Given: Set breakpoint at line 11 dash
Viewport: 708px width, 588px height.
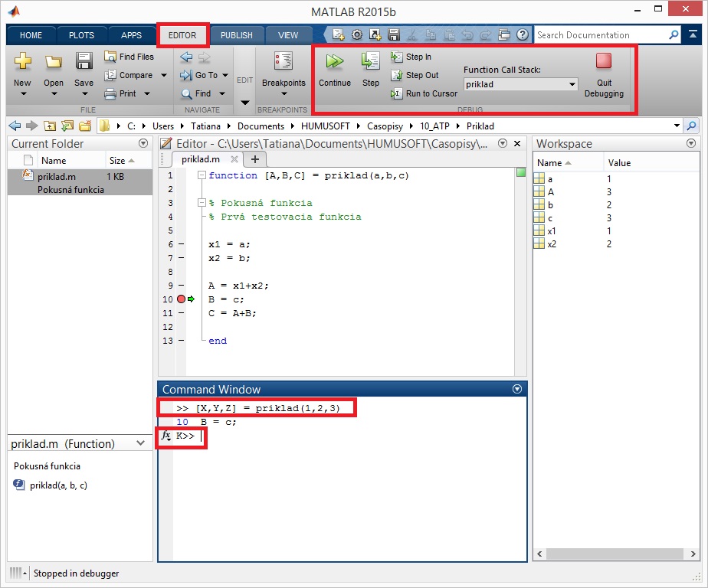Looking at the screenshot, I should click(181, 312).
